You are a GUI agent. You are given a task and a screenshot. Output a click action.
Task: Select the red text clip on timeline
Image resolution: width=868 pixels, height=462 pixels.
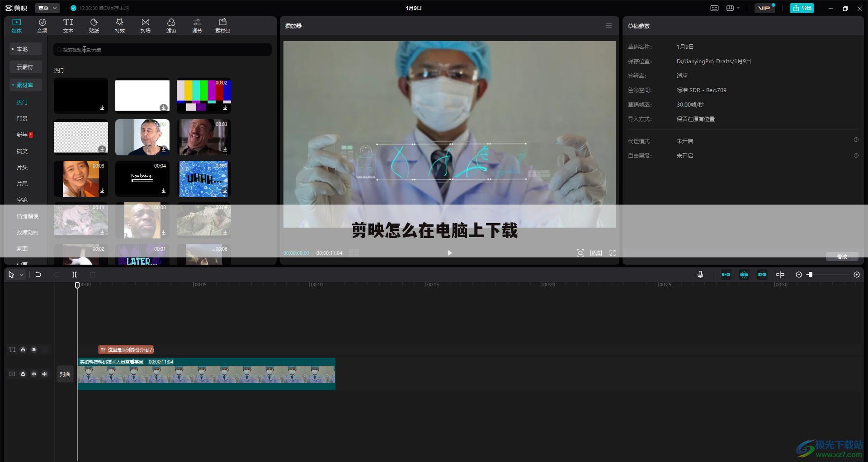click(126, 350)
